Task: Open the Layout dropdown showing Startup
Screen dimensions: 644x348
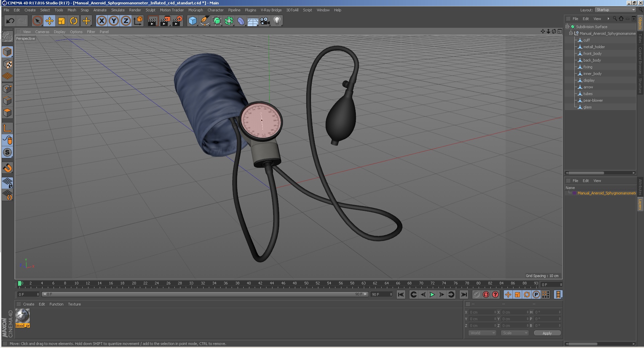Action: 615,10
